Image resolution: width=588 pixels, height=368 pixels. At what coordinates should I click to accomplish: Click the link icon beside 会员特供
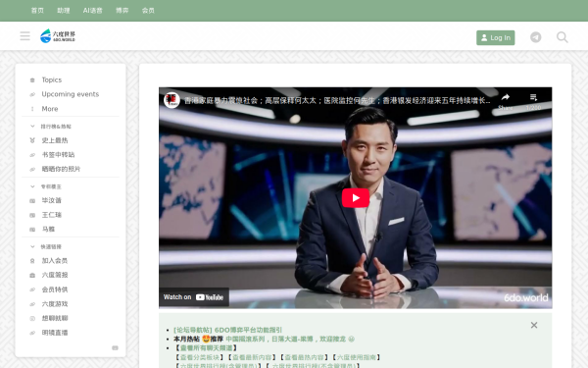(32, 289)
